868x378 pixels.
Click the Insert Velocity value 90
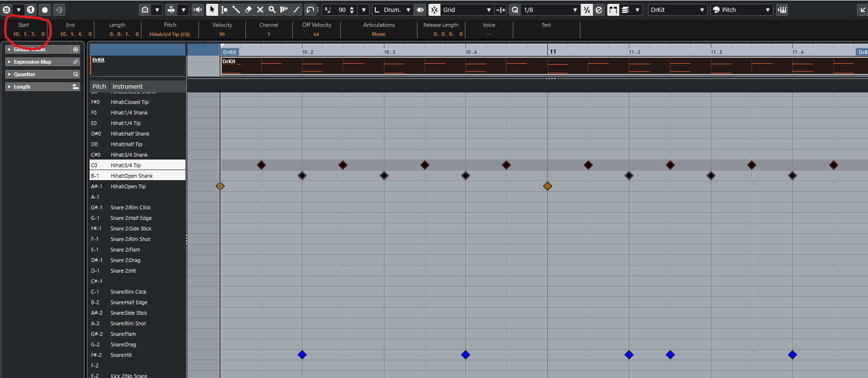[342, 10]
